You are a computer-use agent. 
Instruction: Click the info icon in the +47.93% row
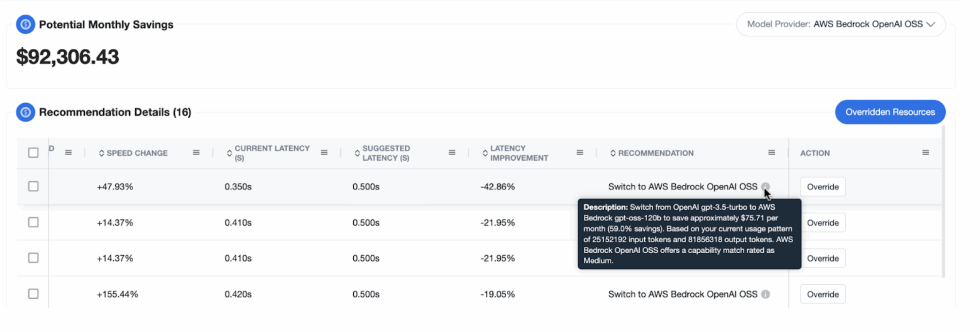point(765,187)
